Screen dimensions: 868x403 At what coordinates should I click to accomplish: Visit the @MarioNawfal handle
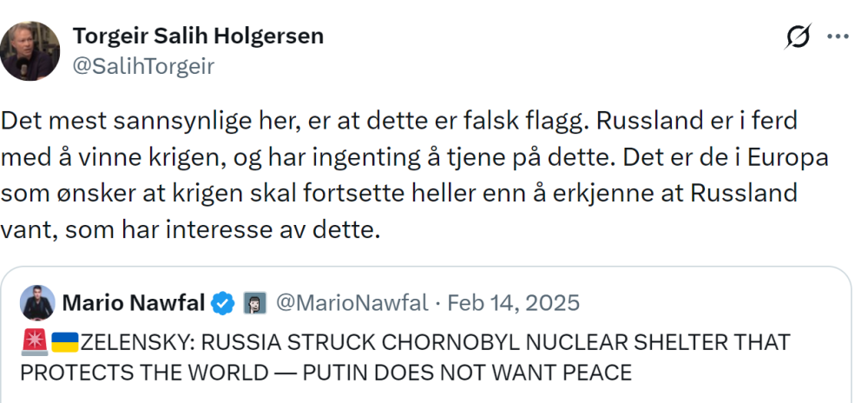(352, 303)
